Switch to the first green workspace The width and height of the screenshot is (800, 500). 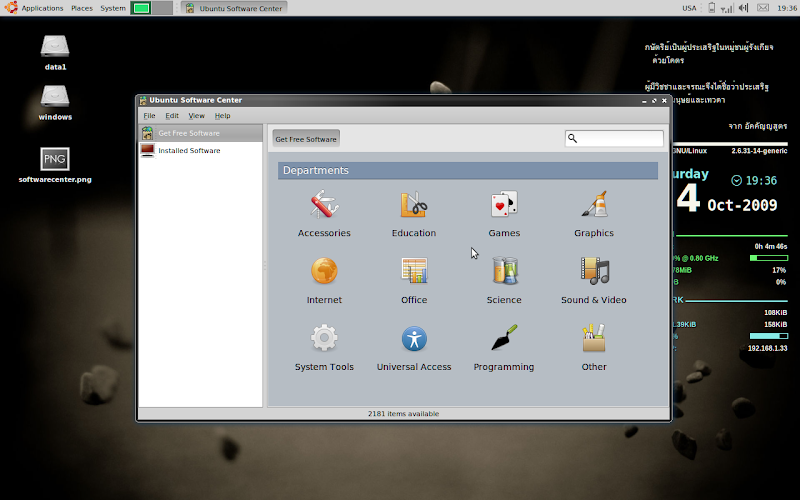click(x=141, y=8)
